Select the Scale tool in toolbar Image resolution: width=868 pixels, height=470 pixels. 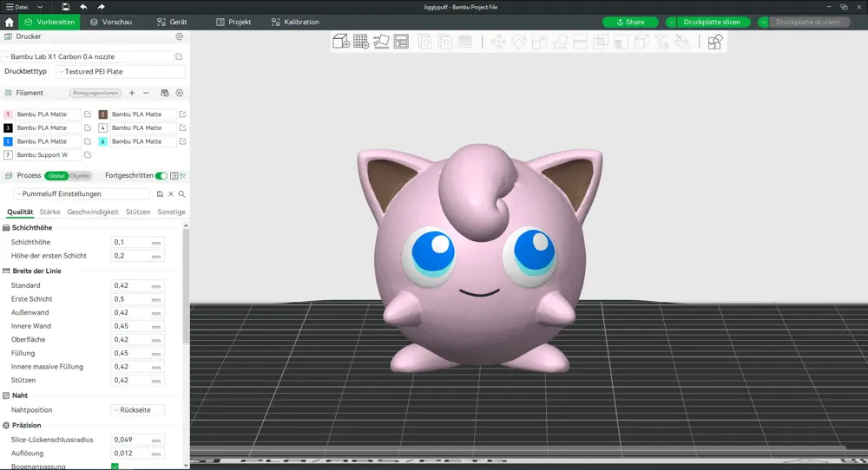coord(539,42)
